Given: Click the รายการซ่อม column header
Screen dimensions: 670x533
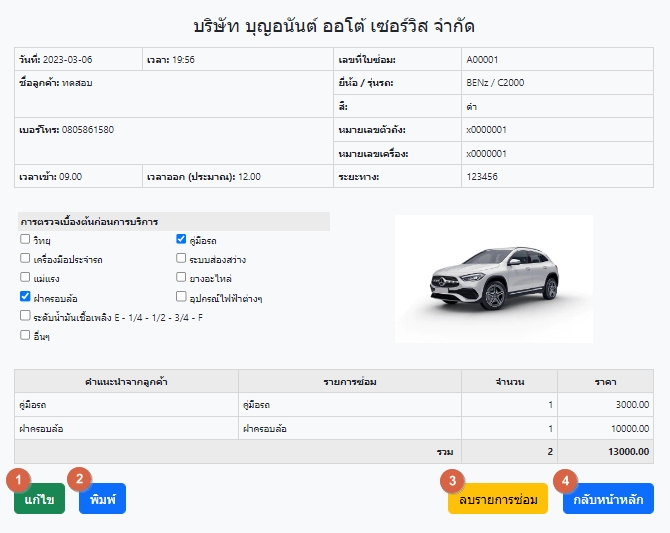Looking at the screenshot, I should [x=348, y=381].
